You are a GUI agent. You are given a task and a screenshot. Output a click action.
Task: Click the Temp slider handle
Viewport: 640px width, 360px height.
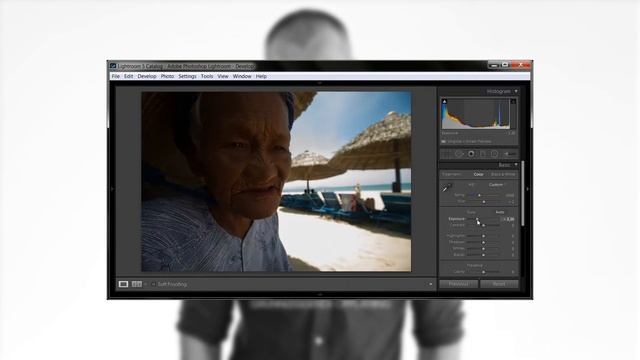click(x=479, y=196)
